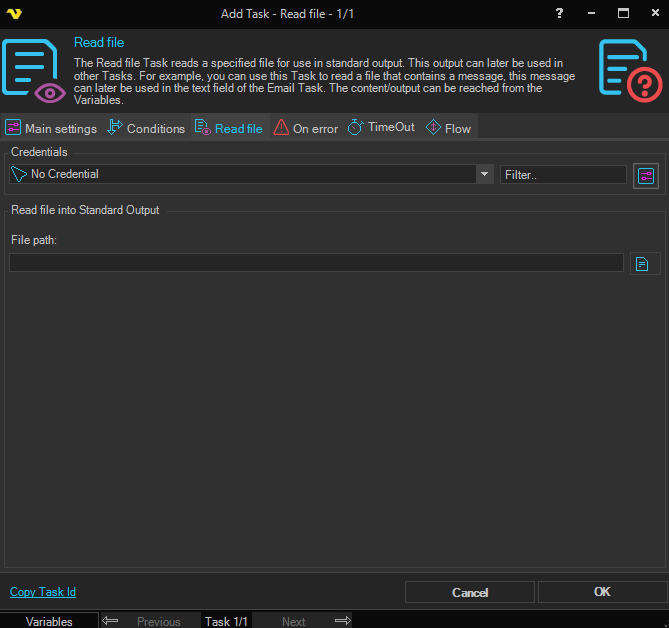Screen dimensions: 669x628
Task: Open the Conditions tab
Action: pos(146,128)
